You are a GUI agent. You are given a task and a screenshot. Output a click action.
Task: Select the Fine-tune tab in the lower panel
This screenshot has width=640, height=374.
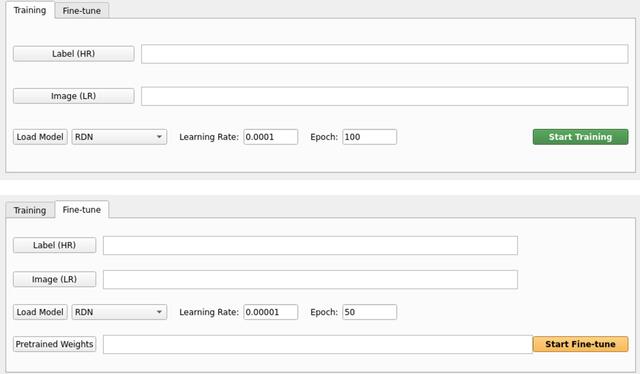(x=82, y=209)
